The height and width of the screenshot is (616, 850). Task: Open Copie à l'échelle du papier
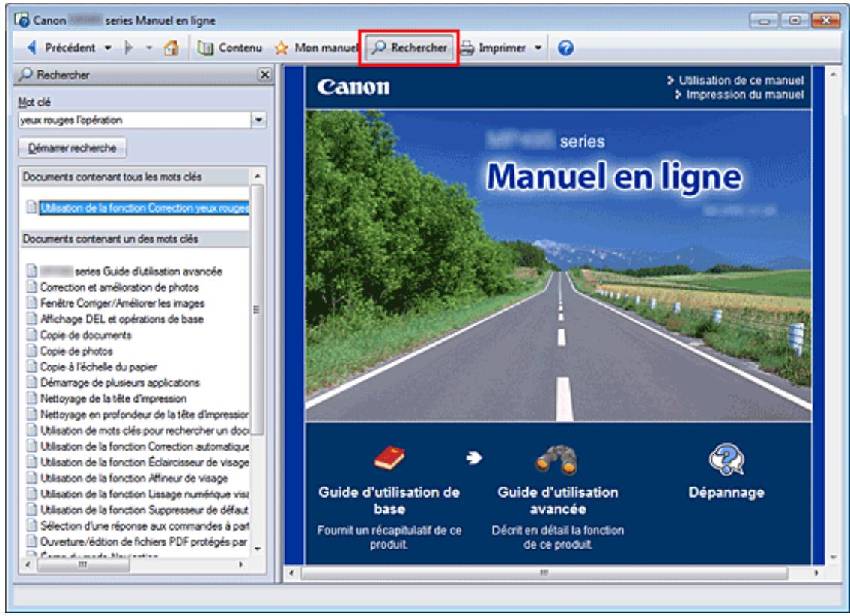click(x=98, y=367)
